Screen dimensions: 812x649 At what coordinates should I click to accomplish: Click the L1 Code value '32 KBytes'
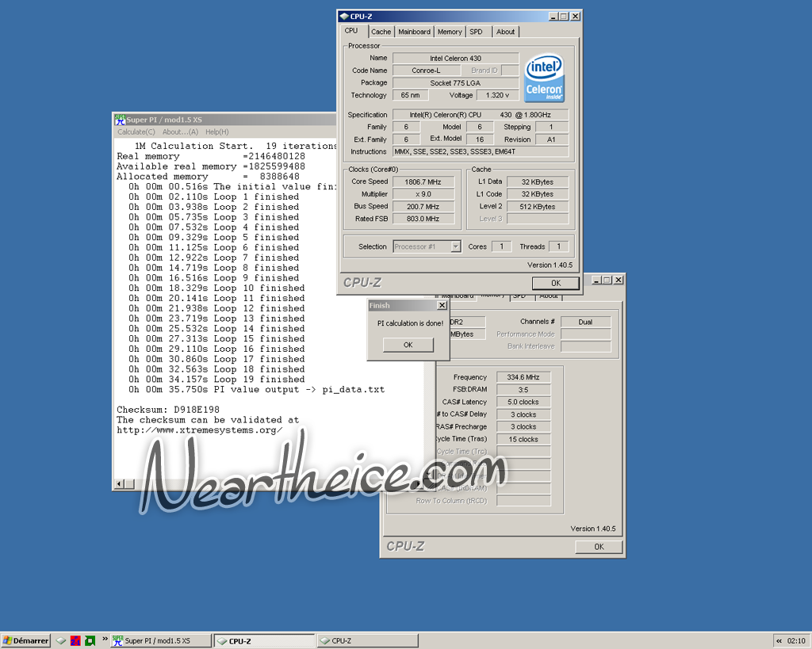[538, 194]
